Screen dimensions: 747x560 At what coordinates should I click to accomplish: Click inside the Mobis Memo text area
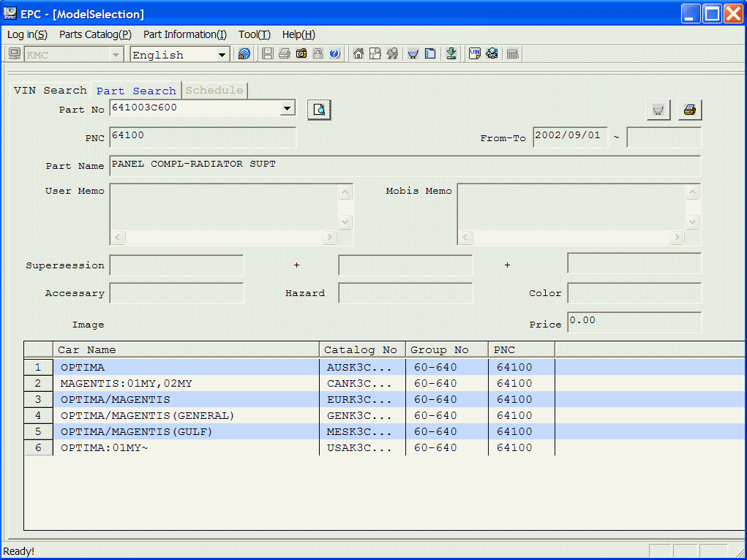pyautogui.click(x=571, y=208)
